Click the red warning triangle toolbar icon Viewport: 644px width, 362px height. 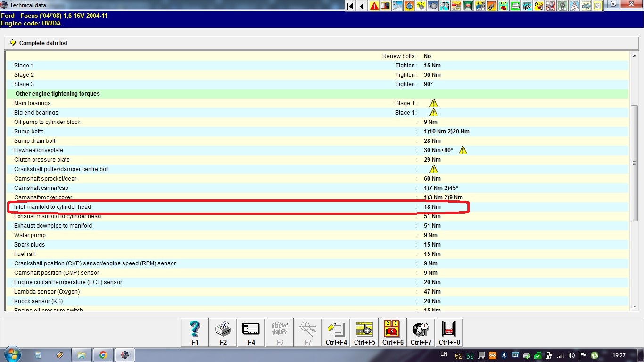[x=374, y=6]
